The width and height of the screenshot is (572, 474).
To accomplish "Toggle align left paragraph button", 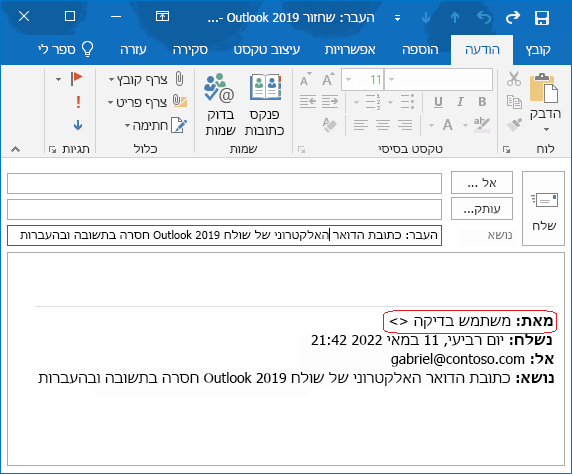I will (x=360, y=125).
